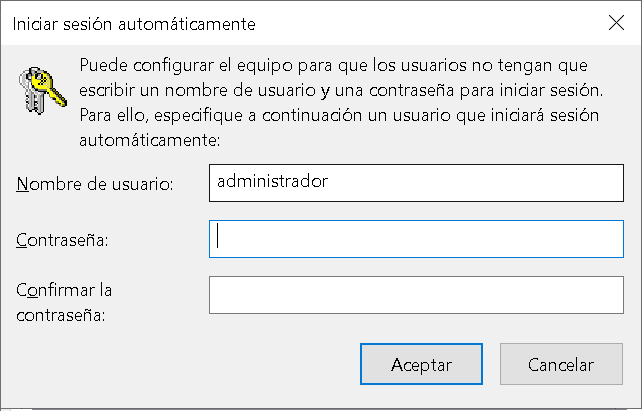Viewport: 642px width, 411px height.
Task: Select the Contraseña password field
Action: pos(416,239)
